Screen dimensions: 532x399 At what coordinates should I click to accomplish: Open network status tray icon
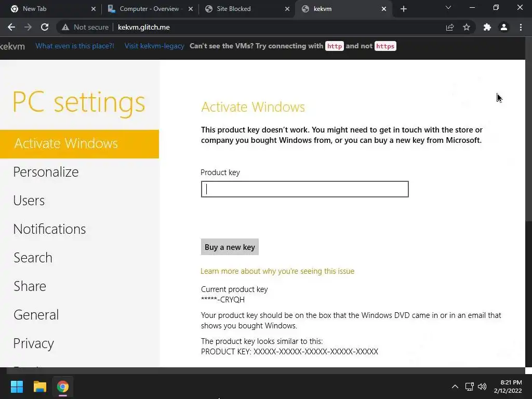tap(470, 387)
